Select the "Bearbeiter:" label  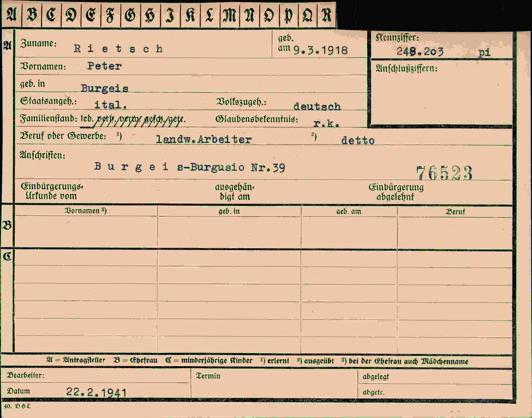26,375
